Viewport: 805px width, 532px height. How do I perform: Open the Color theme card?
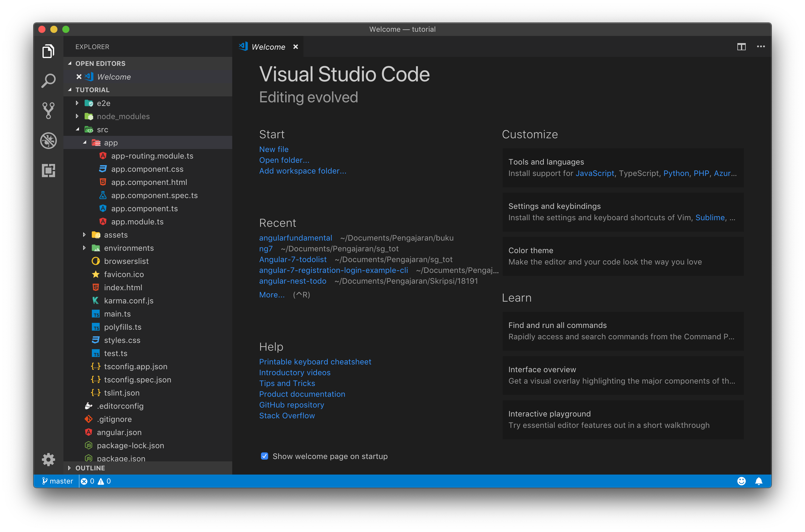click(623, 256)
